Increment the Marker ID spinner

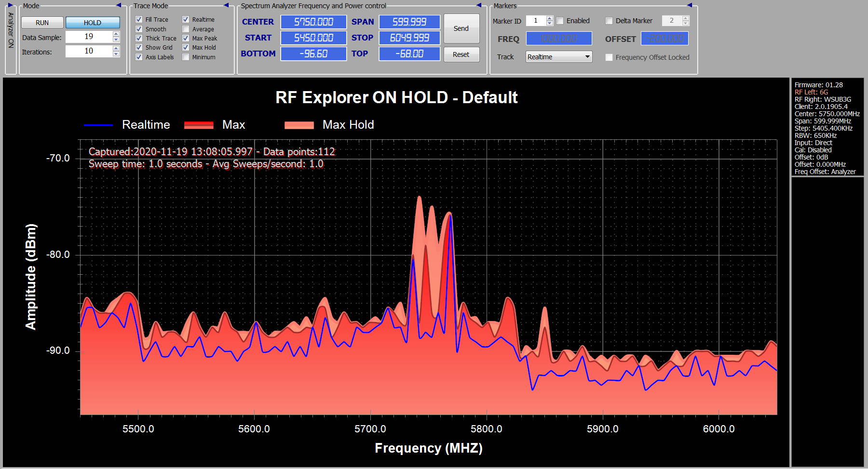point(549,18)
